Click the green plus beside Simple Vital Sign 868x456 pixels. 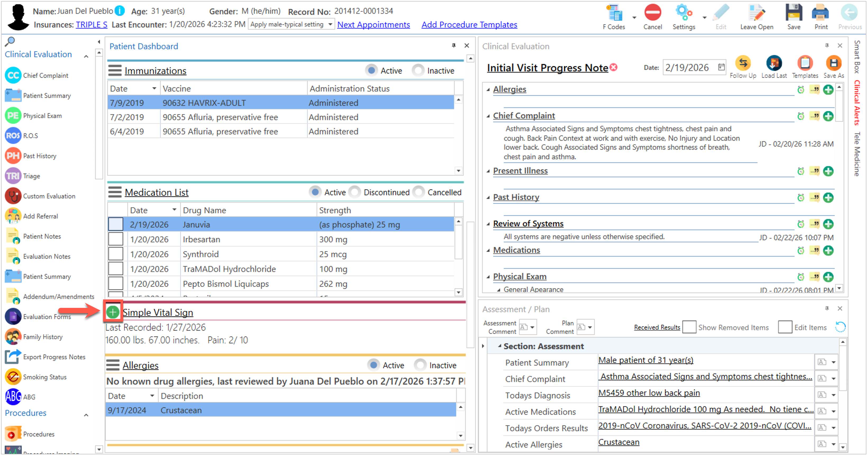(x=113, y=312)
